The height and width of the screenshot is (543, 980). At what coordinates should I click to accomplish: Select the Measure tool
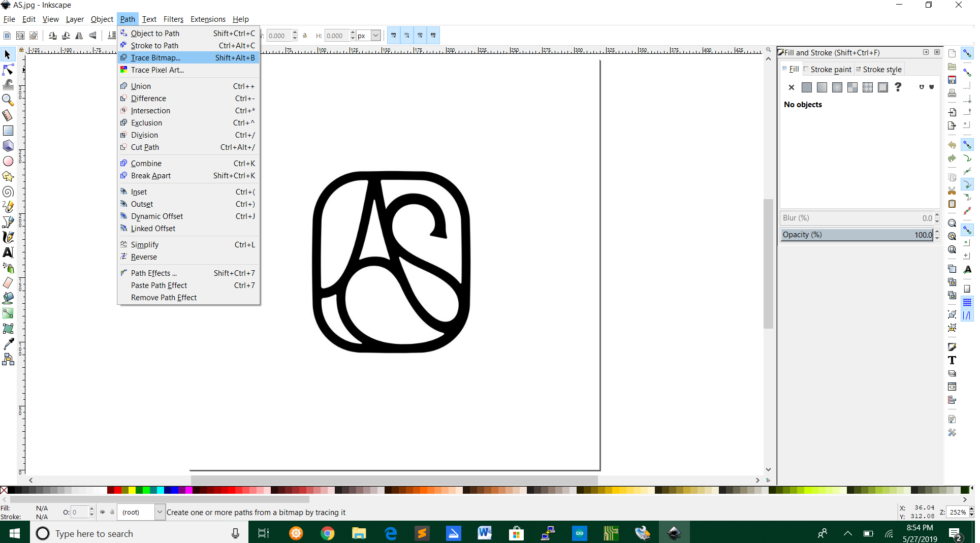pyautogui.click(x=8, y=115)
